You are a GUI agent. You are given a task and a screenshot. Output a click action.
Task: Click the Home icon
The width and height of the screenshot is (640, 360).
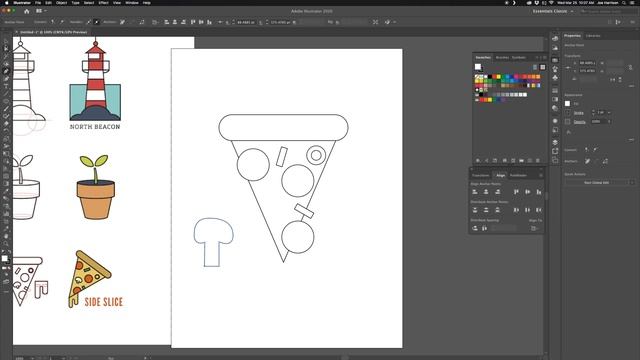(27, 11)
